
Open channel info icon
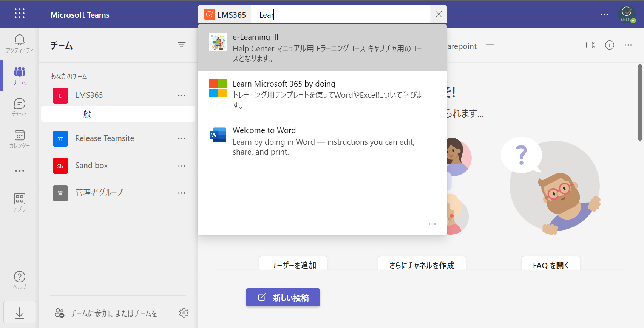[x=610, y=45]
